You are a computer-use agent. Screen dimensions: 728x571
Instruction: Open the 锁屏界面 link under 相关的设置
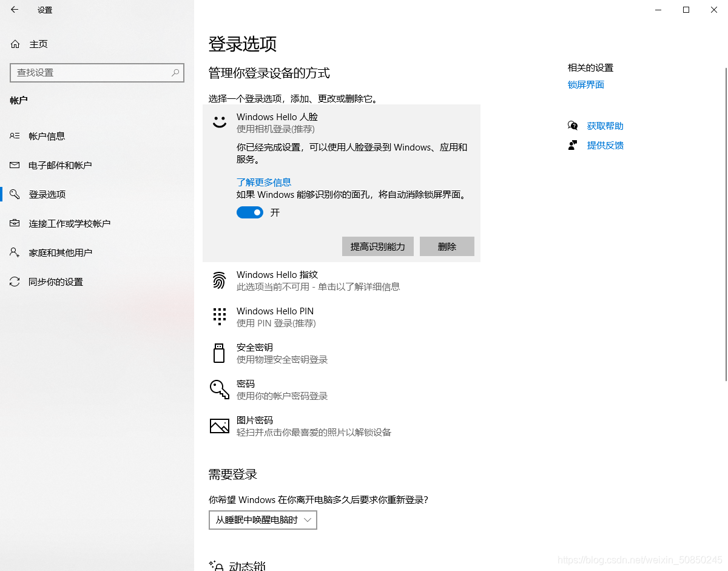(585, 84)
